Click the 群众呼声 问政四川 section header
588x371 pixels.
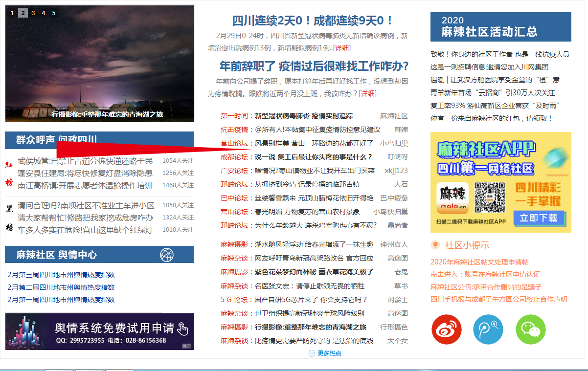pos(56,140)
